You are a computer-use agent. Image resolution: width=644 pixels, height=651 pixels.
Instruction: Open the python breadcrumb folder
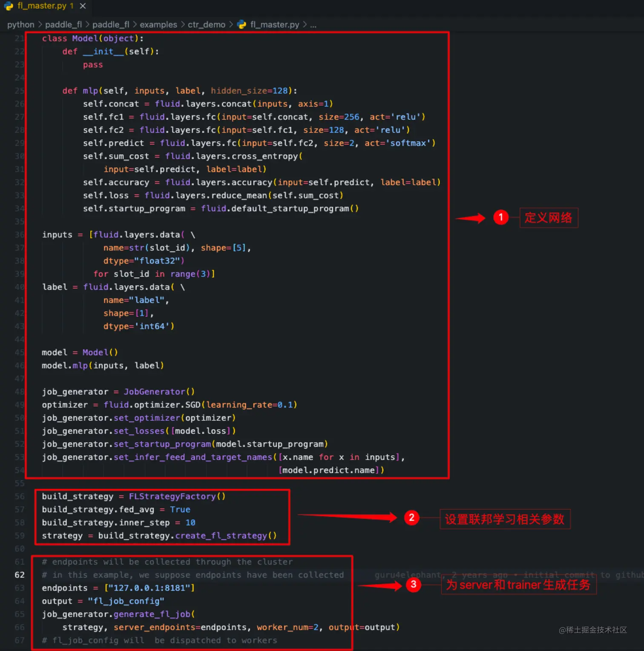20,25
